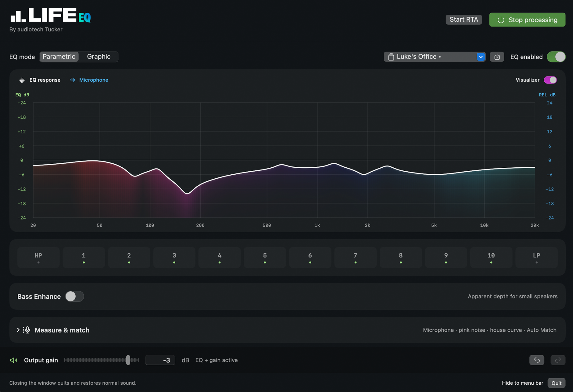This screenshot has height=392, width=573.
Task: Click the blue preset dropdown arrow
Action: pyautogui.click(x=481, y=57)
